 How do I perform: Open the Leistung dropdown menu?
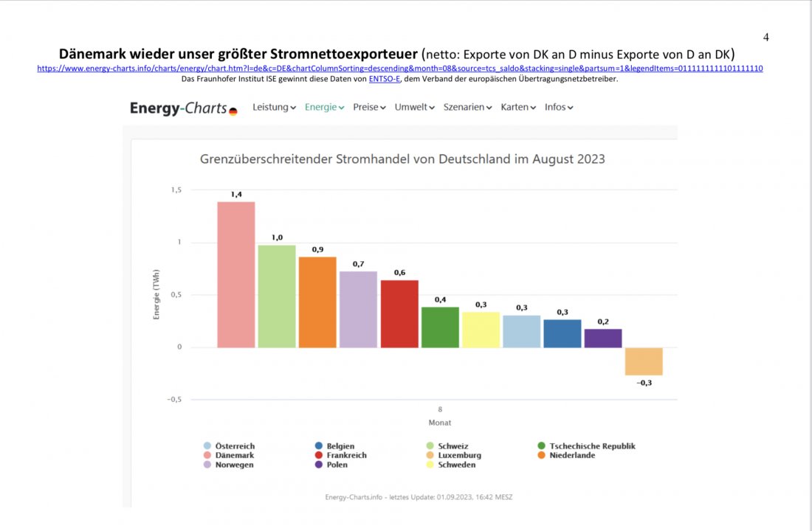coord(274,107)
